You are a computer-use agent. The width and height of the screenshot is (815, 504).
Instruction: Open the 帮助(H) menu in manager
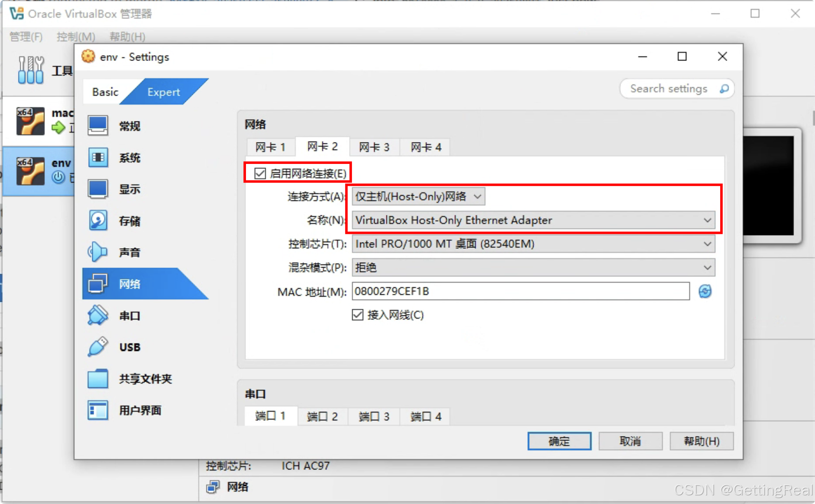coord(127,37)
